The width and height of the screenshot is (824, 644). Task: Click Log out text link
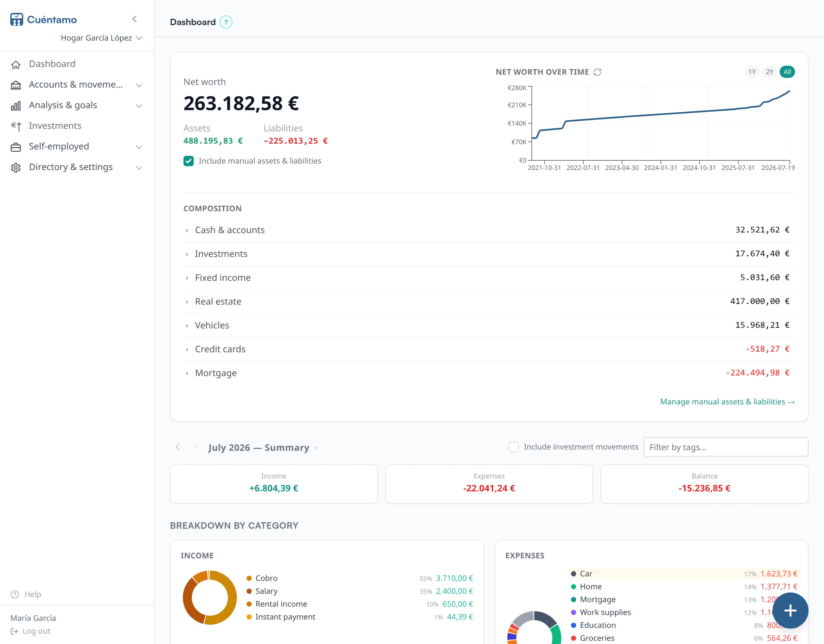(36, 631)
